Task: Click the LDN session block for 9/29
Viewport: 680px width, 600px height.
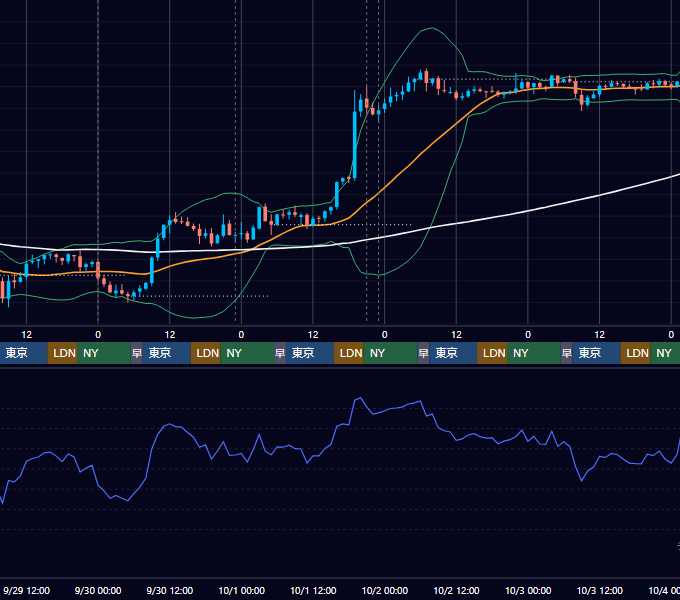Action: point(62,353)
